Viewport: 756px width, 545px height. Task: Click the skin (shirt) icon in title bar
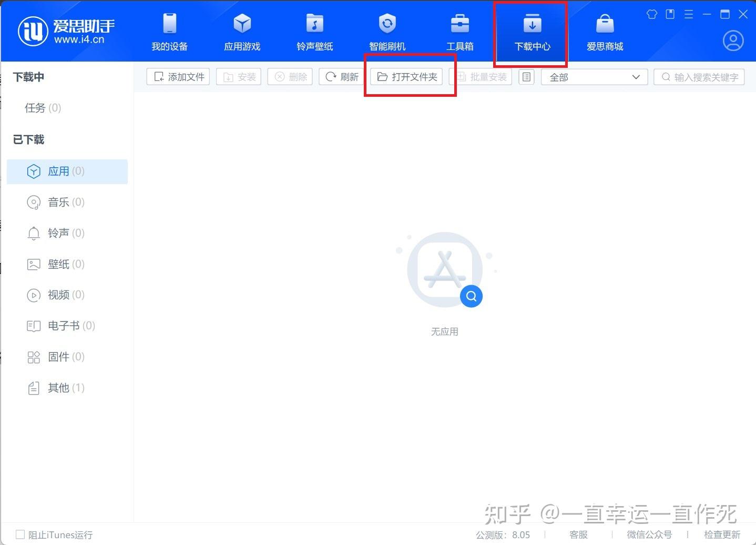pos(652,14)
